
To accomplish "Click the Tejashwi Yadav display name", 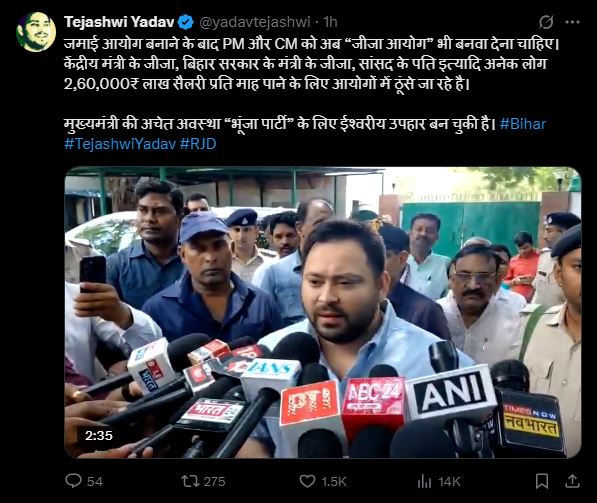I will [119, 22].
